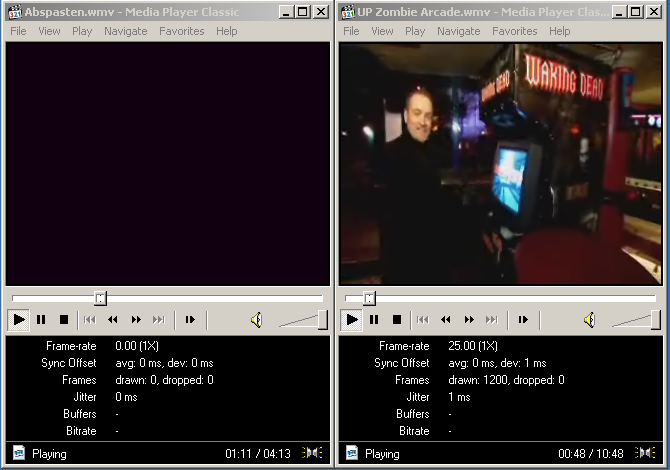
Task: Step one frame forward in UP Zombie Arcade window
Action: pyautogui.click(x=523, y=320)
